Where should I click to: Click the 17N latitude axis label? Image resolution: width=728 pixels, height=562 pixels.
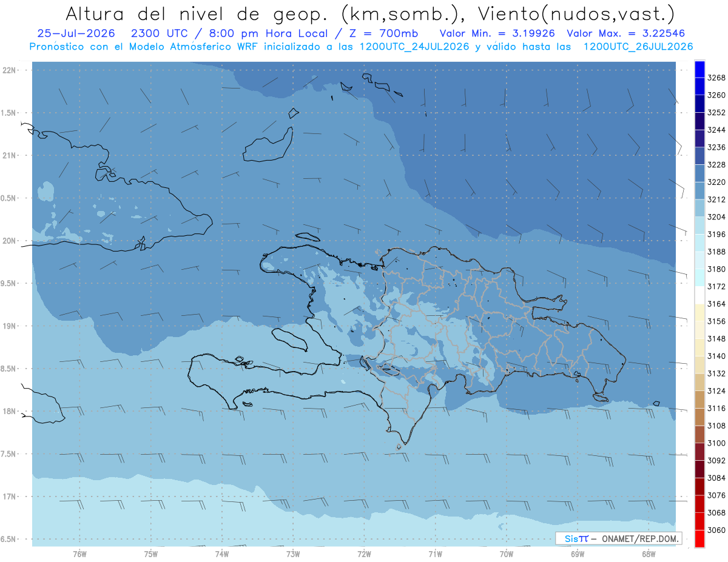pos(9,497)
